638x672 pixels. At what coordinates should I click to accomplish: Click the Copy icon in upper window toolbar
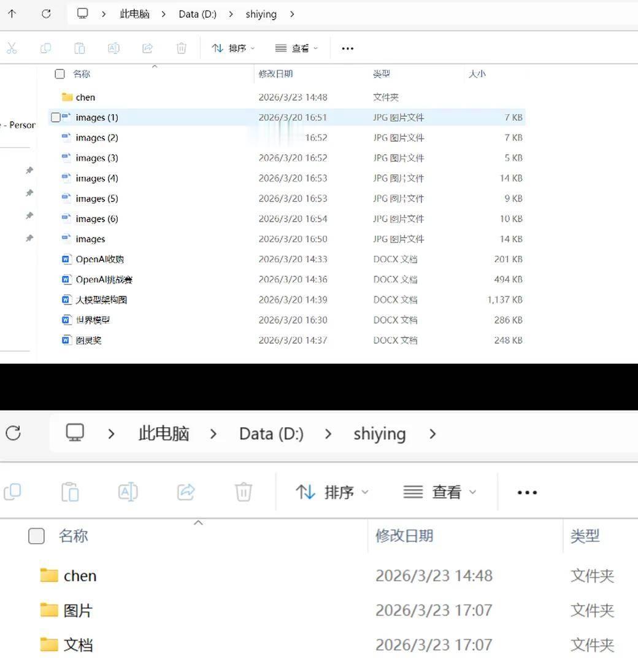(x=45, y=48)
